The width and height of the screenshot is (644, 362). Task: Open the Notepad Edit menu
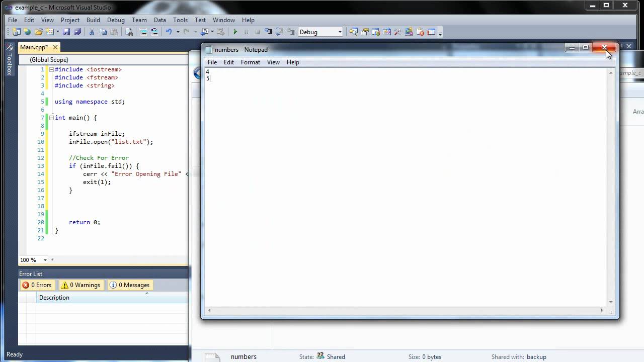[x=229, y=62]
